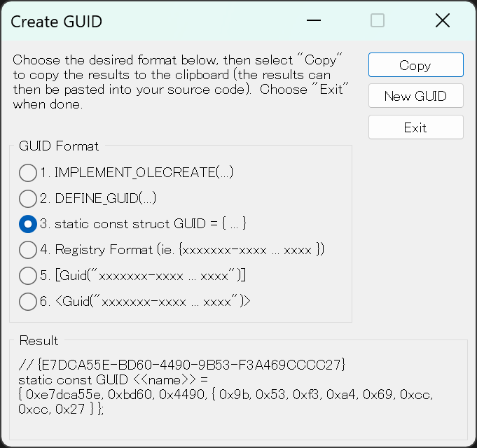Viewport: 477px width, 448px height.
Task: Click the GUID comment line in Result
Action: point(182,365)
